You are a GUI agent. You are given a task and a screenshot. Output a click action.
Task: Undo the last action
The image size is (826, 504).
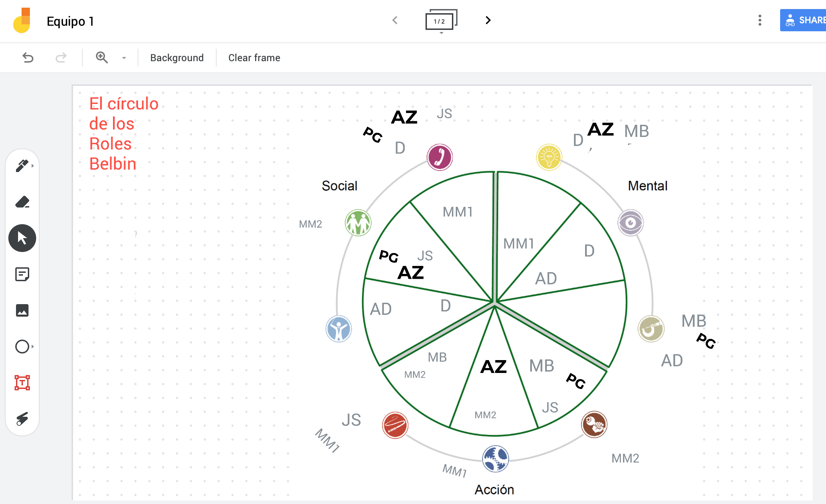click(x=28, y=58)
